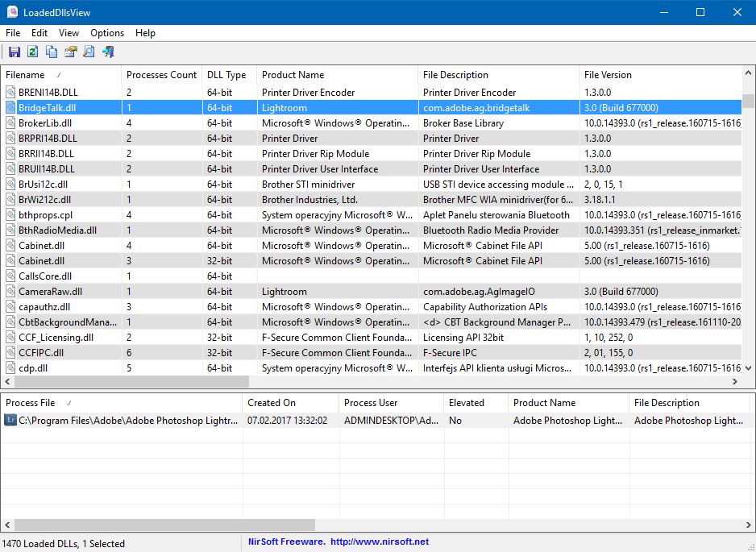Sort lower pane by Created On header
The width and height of the screenshot is (756, 552).
tap(272, 403)
